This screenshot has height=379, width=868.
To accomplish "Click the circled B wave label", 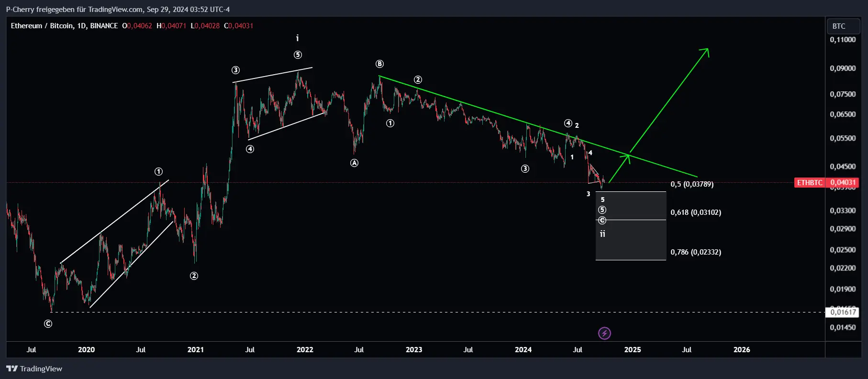I will click(379, 64).
